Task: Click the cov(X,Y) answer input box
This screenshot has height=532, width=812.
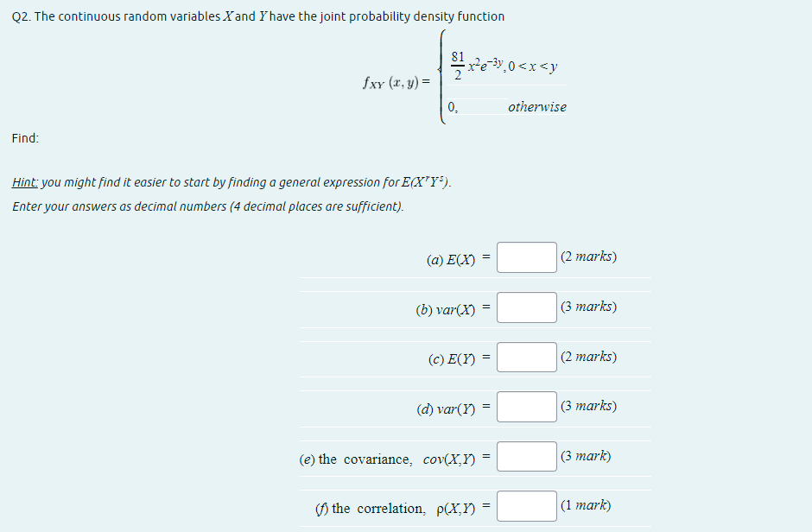Action: click(x=525, y=456)
